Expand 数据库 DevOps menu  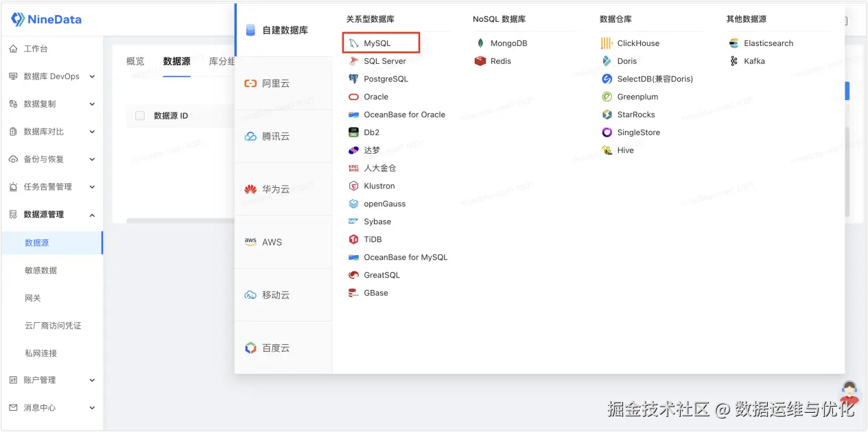[x=52, y=76]
